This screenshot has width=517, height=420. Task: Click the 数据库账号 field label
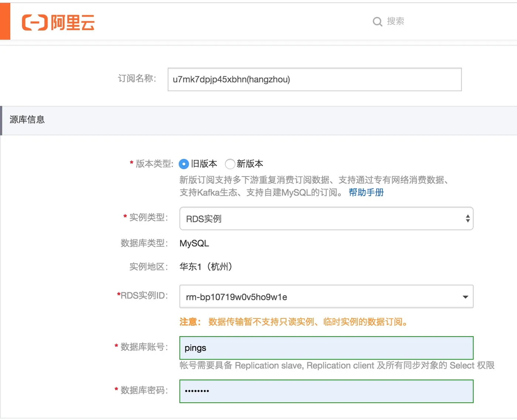[x=144, y=347]
